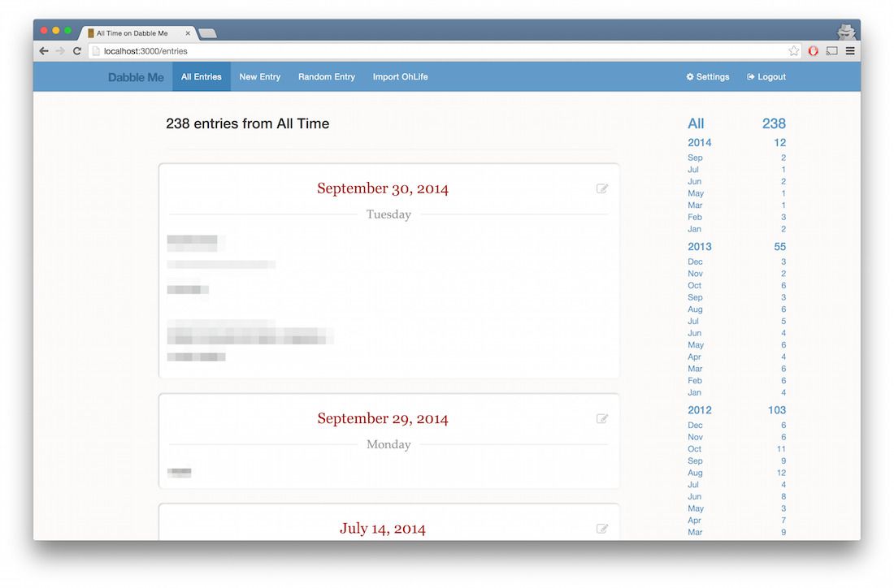
Task: Open the 2013 entries from the sidebar
Action: click(x=700, y=246)
